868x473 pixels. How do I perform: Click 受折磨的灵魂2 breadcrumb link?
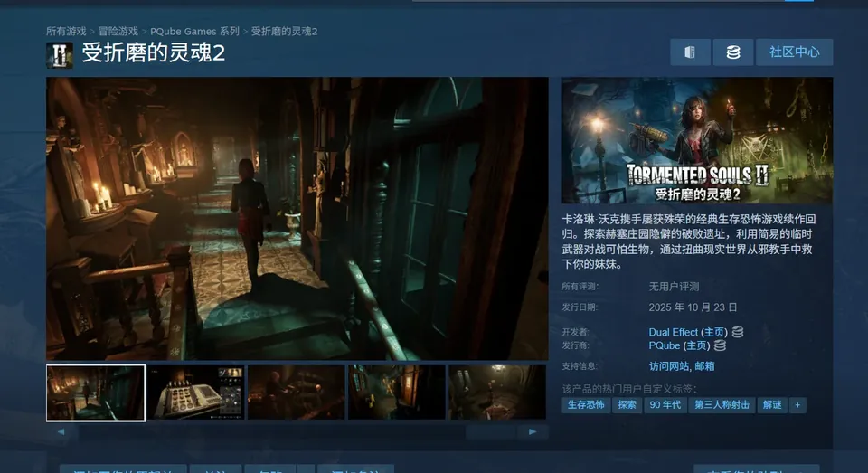[x=284, y=32]
